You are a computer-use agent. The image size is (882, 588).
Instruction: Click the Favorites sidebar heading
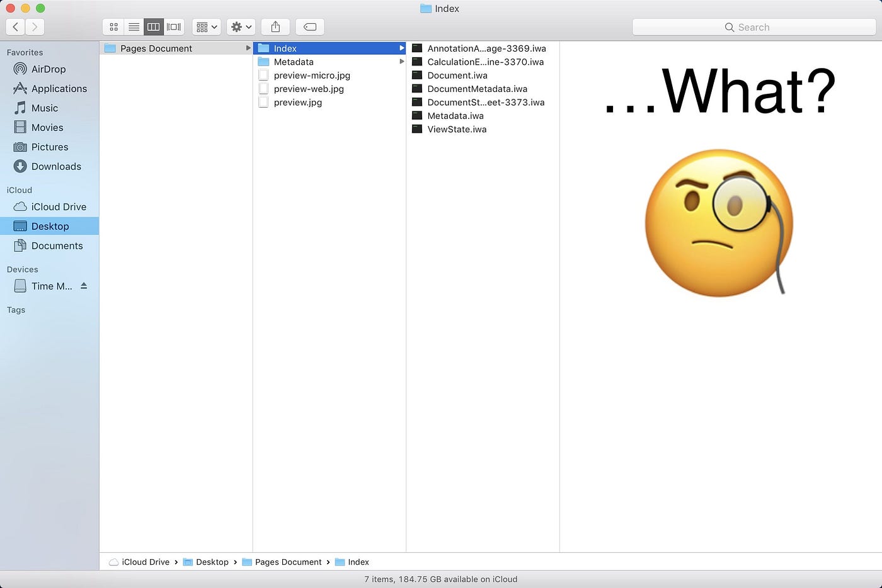point(25,52)
